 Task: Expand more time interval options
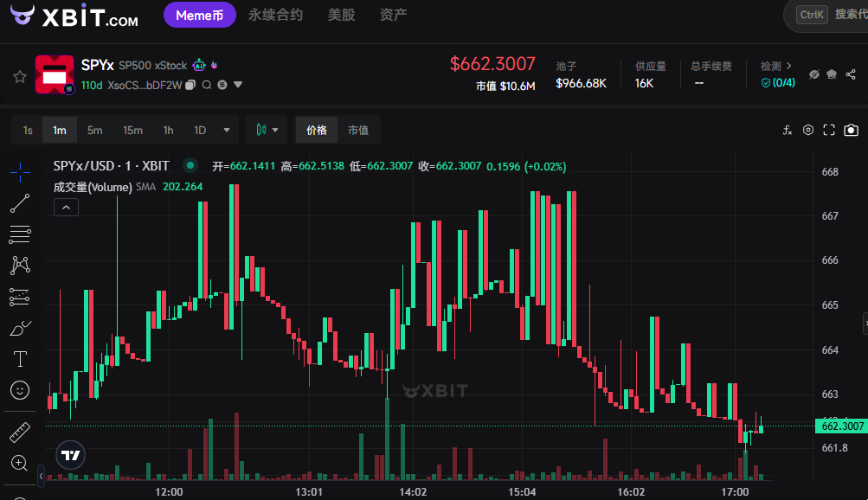click(x=227, y=130)
